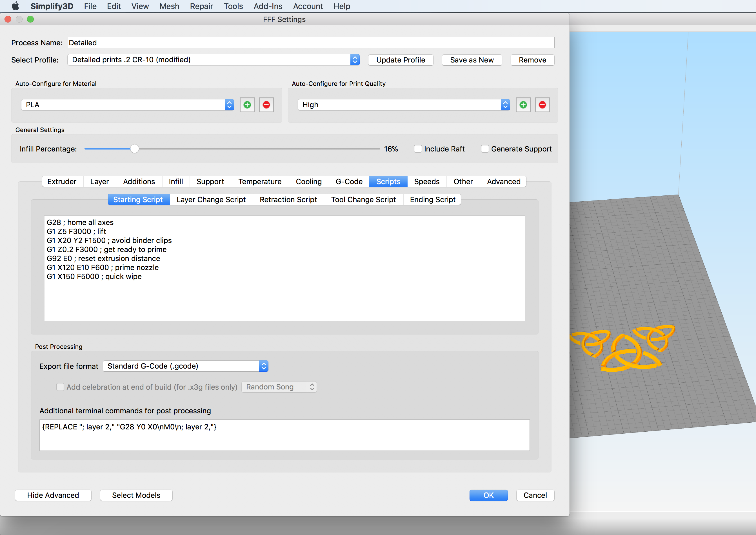
Task: Enable the Include Raft checkbox
Action: click(x=418, y=149)
